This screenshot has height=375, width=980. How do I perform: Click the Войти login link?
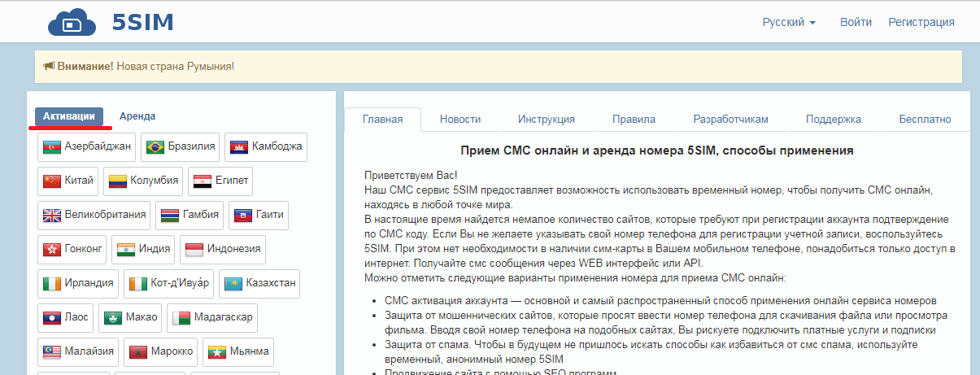(x=856, y=22)
